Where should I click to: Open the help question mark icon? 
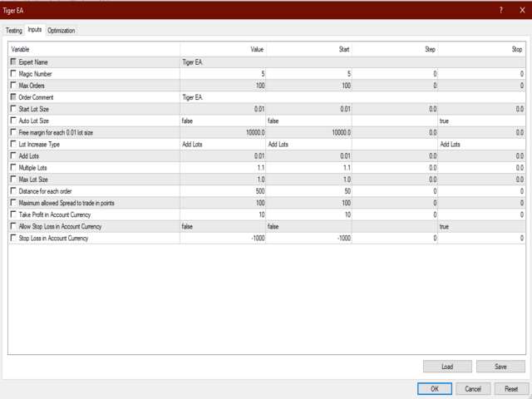(501, 10)
